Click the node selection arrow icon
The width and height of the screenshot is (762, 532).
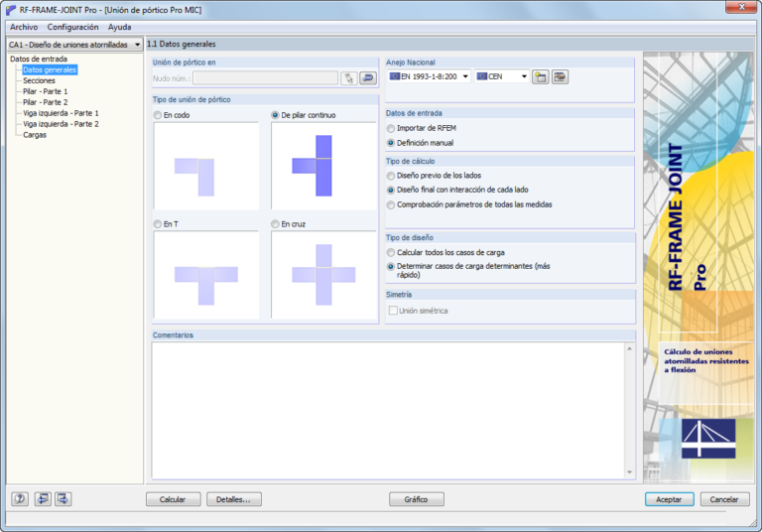368,77
